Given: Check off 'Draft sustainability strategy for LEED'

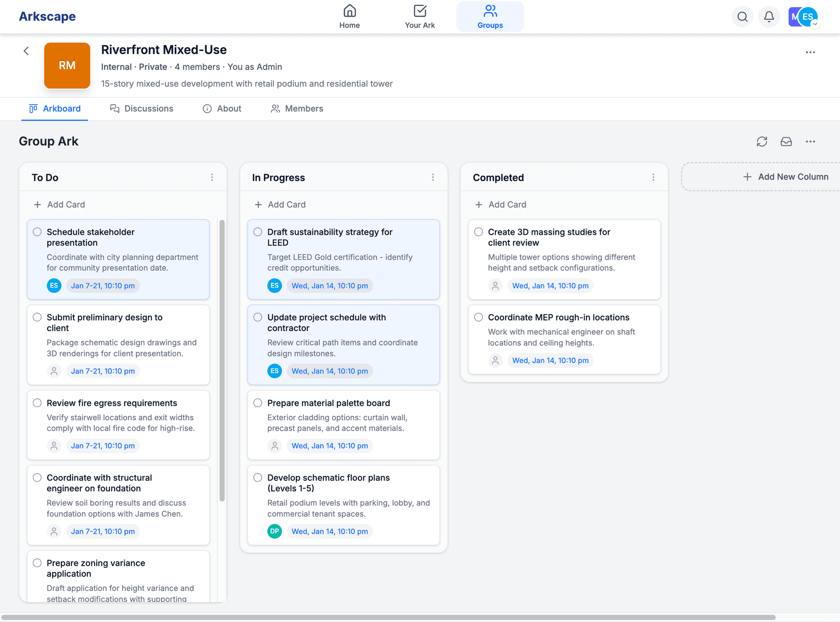Looking at the screenshot, I should (x=258, y=232).
